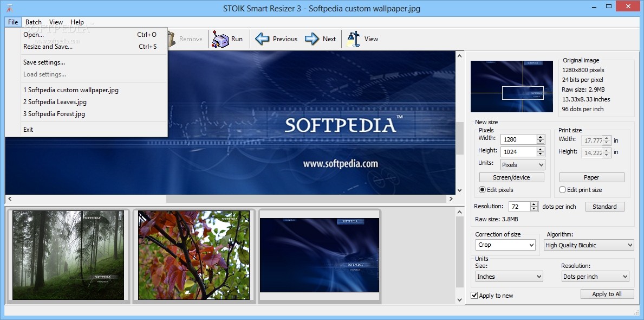
Task: Select the Edit pixels radio button
Action: click(483, 190)
